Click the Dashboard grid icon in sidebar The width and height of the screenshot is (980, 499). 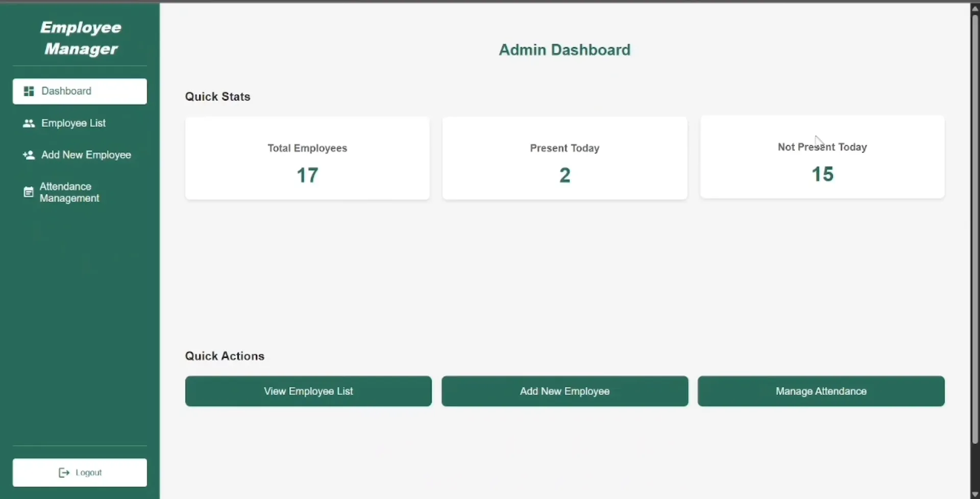tap(29, 91)
